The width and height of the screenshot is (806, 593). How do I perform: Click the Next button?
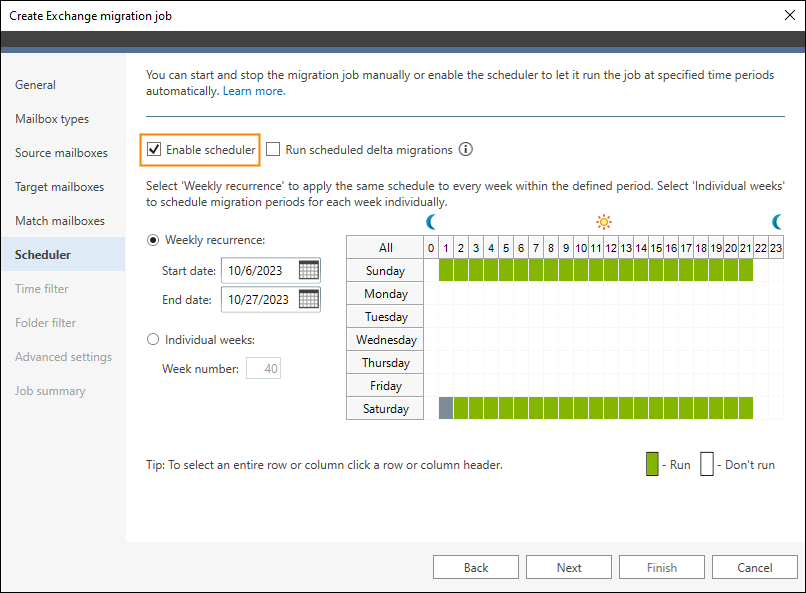(569, 567)
